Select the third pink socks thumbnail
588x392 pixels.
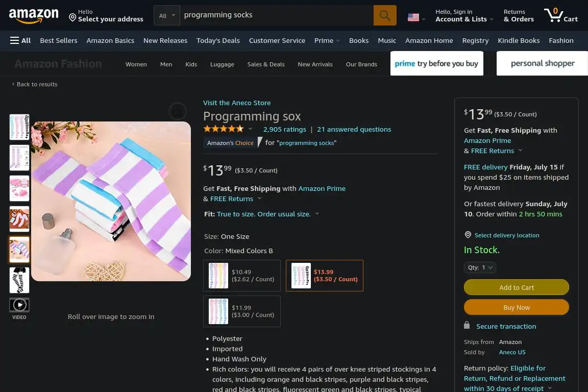pyautogui.click(x=19, y=188)
